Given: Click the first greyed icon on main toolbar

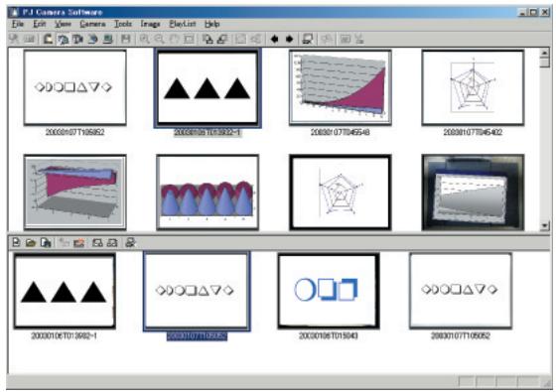Looking at the screenshot, I should [x=14, y=39].
